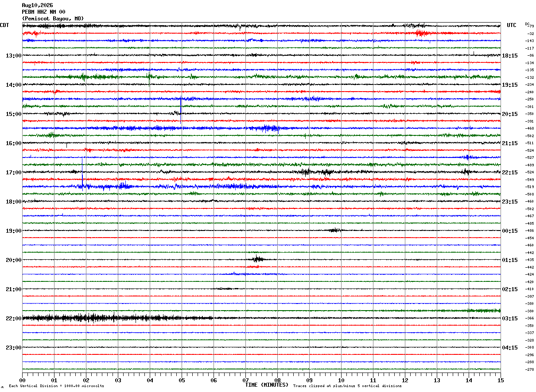Select the PEBM HHZ NM 00 station label
536x392 pixels.
click(43, 12)
